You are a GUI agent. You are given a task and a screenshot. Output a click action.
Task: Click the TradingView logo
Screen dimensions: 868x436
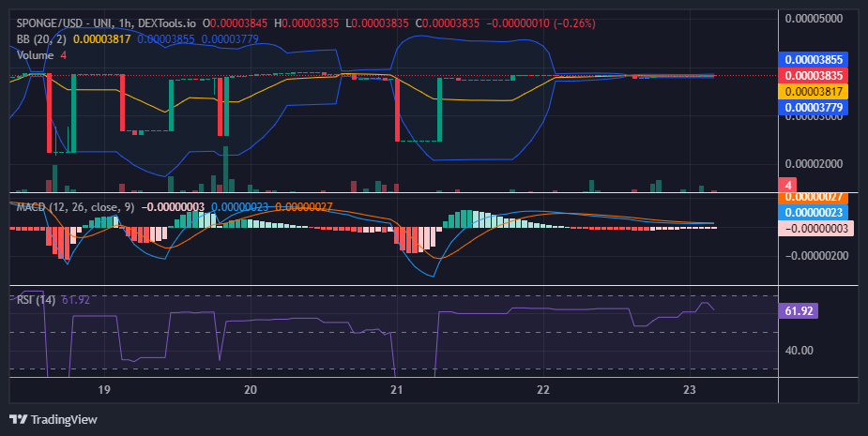[53, 419]
